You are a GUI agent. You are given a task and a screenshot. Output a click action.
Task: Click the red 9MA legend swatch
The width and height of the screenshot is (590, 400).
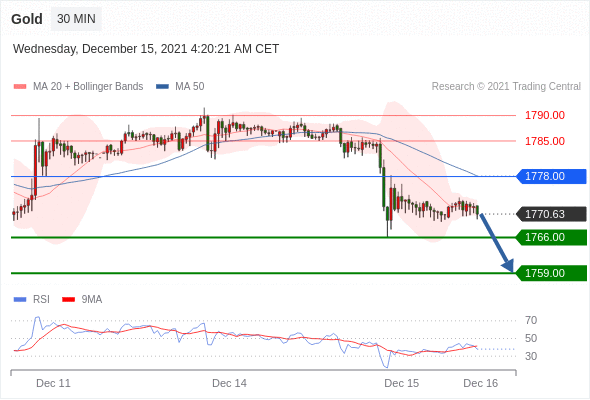tap(68, 300)
